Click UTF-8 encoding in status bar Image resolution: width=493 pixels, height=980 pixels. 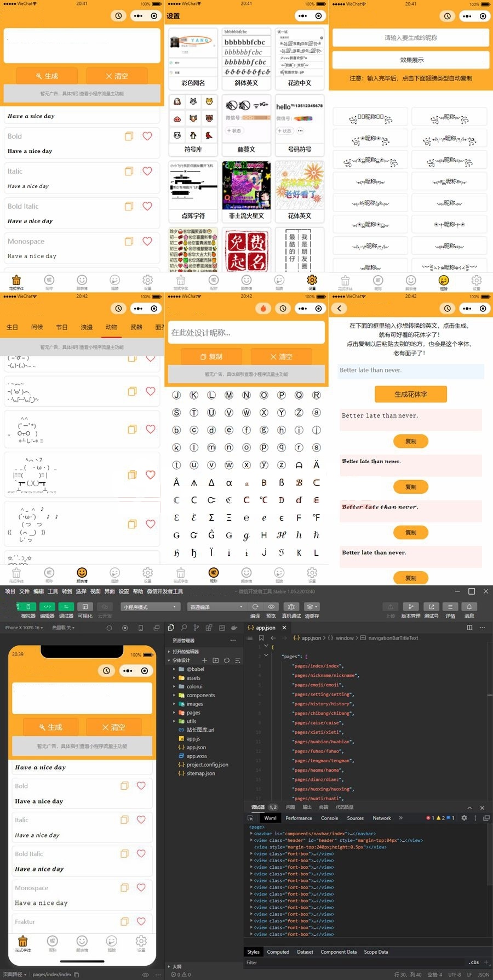455,975
